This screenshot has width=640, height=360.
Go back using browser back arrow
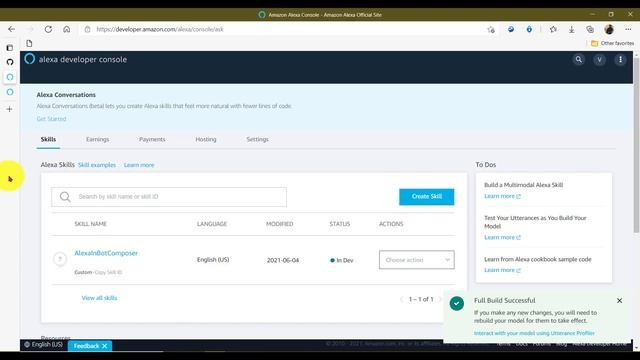pyautogui.click(x=11, y=29)
